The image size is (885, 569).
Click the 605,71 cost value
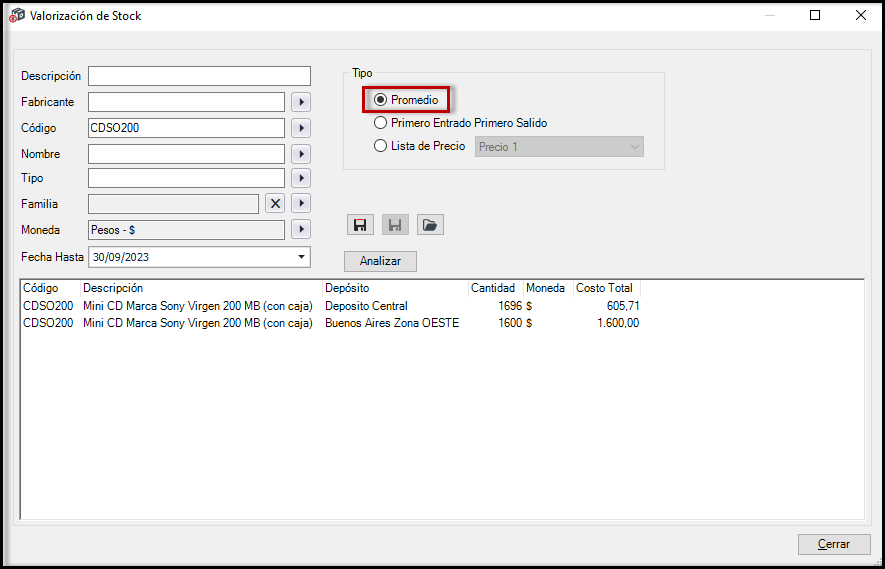tap(622, 306)
